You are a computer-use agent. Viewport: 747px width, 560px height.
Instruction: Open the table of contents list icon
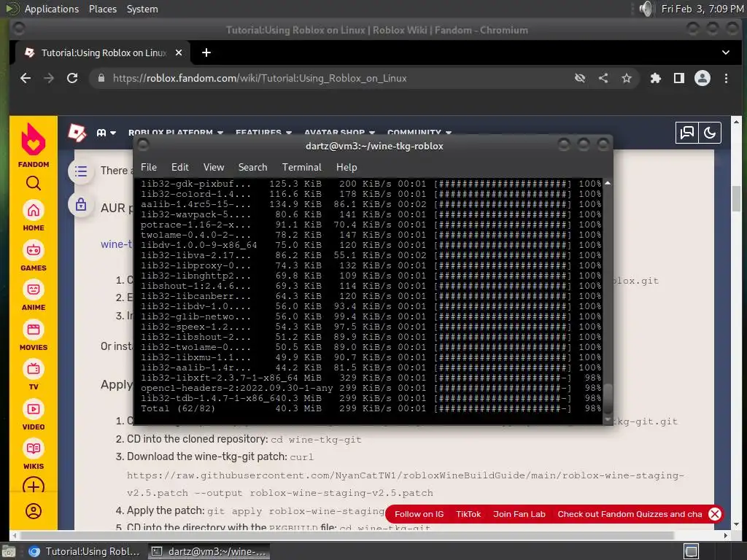coord(81,171)
